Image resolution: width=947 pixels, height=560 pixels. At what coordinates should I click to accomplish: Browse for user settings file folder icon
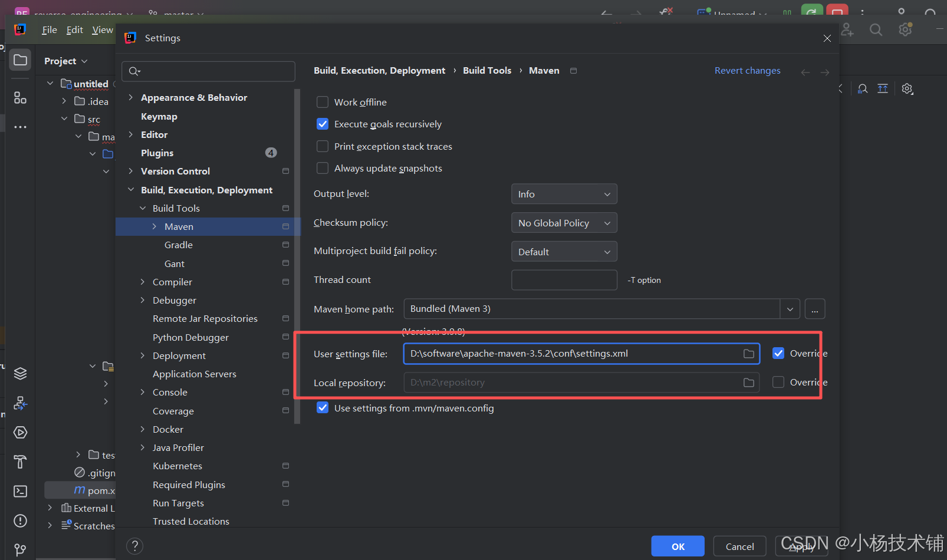749,354
